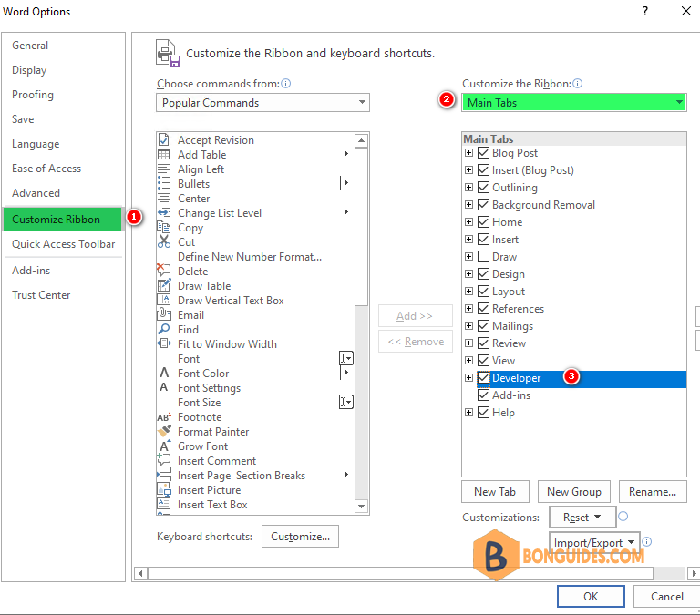Click the Cancel button
The height and width of the screenshot is (615, 700).
[x=666, y=596]
